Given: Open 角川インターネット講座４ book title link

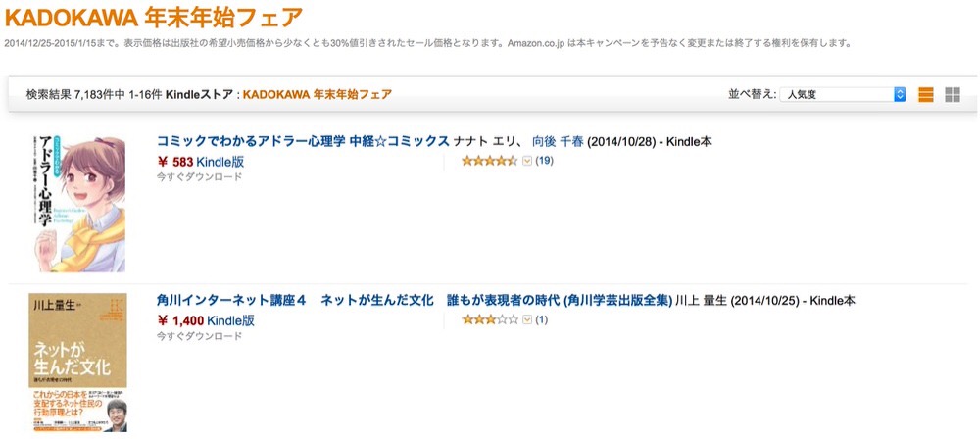Looking at the screenshot, I should tap(415, 301).
